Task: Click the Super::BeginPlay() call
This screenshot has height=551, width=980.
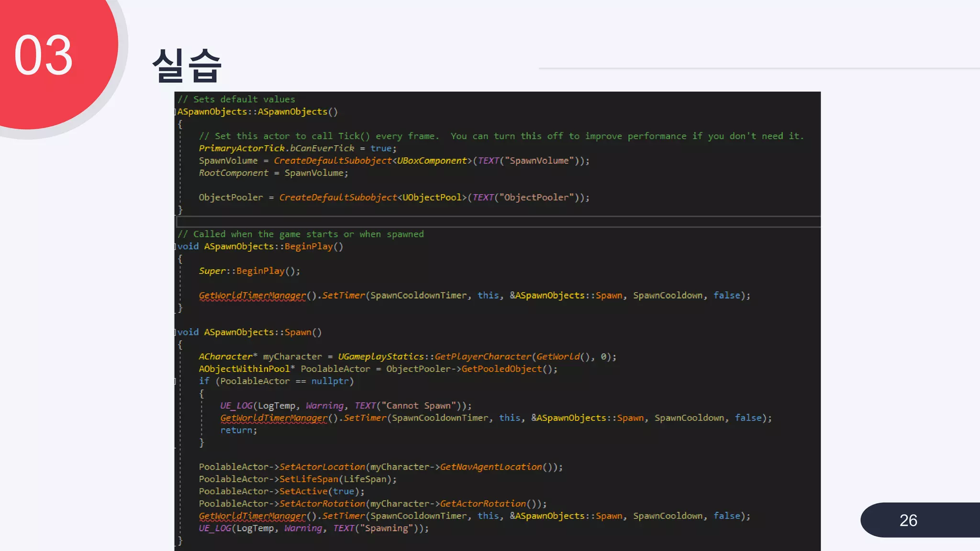Action: 249,271
